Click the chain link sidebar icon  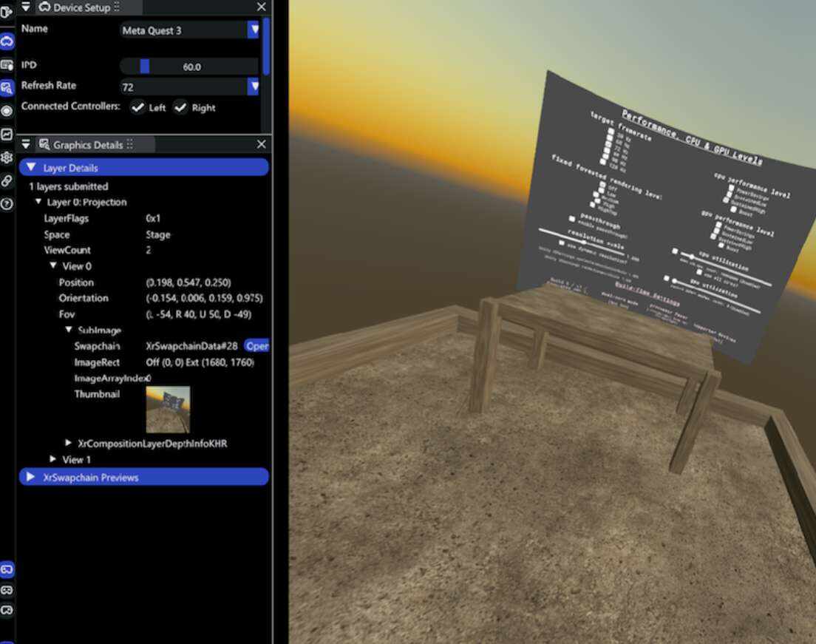click(7, 180)
